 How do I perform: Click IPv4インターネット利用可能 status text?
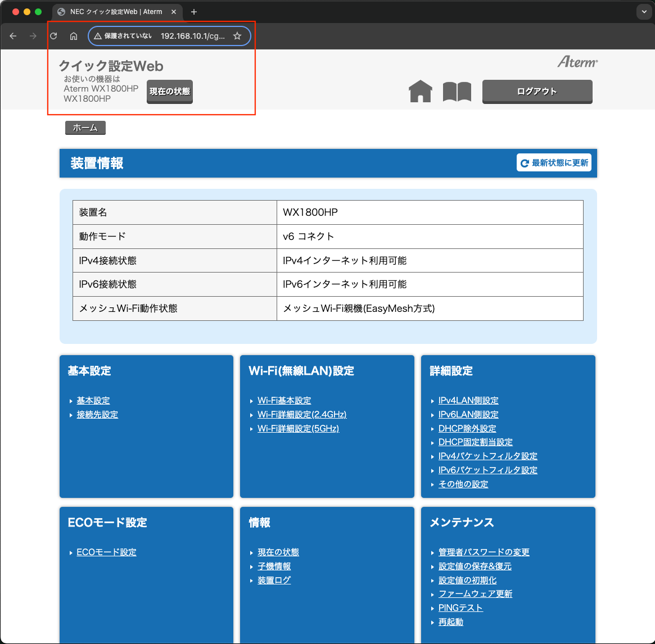click(345, 261)
